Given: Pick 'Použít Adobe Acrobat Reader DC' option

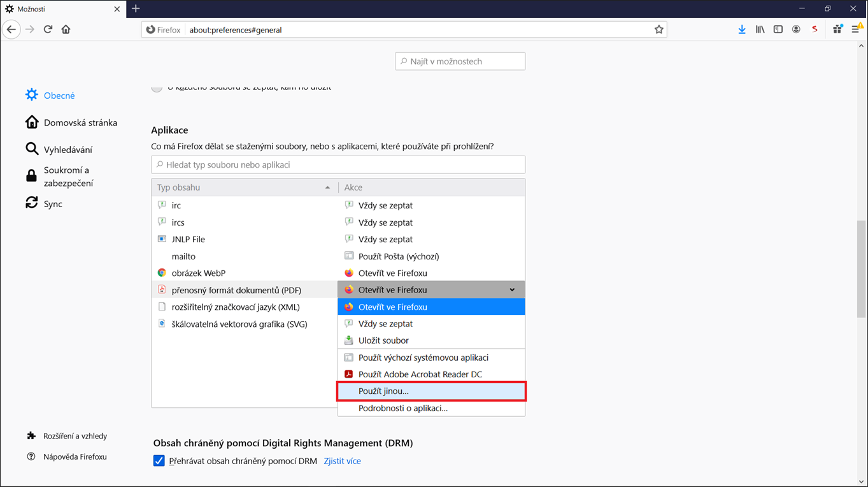Looking at the screenshot, I should (420, 374).
